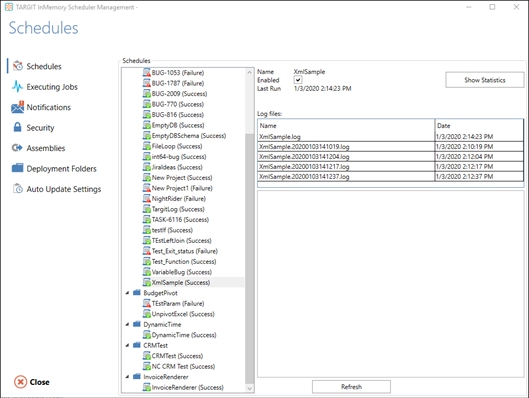529x398 pixels.
Task: Click the Executing Jobs pulse icon
Action: [17, 87]
